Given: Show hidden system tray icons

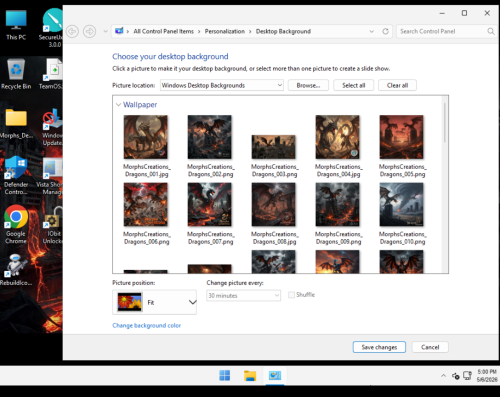Looking at the screenshot, I should point(443,376).
